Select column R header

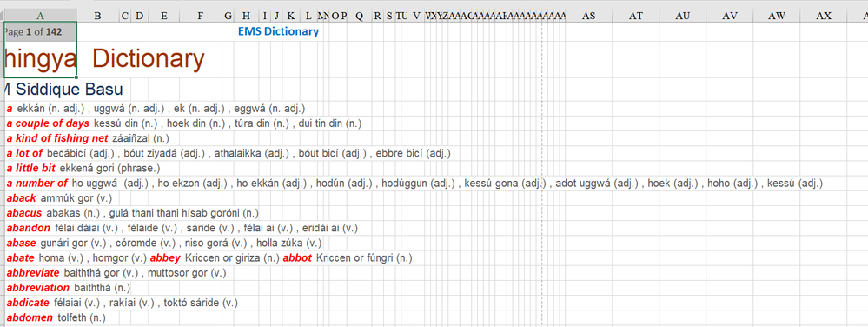378,16
